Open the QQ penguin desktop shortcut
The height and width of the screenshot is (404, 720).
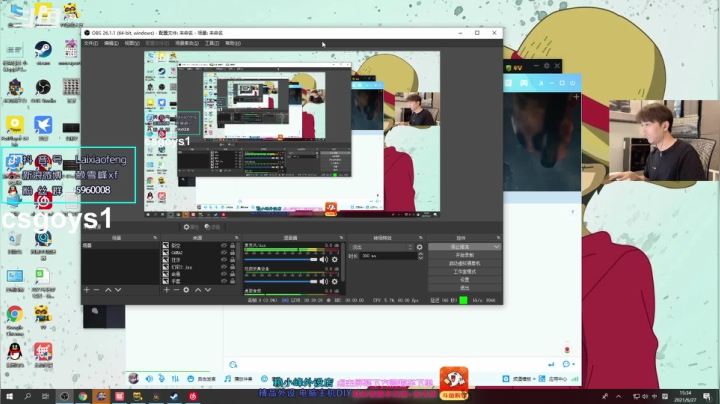(15, 355)
